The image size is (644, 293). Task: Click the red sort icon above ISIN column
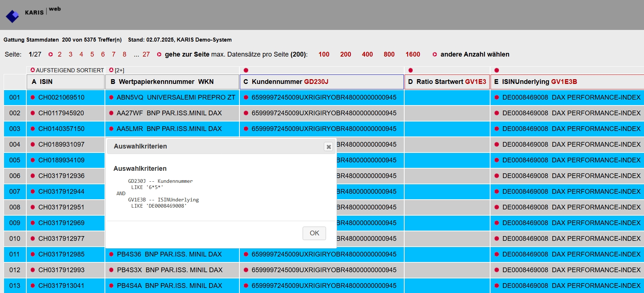33,70
